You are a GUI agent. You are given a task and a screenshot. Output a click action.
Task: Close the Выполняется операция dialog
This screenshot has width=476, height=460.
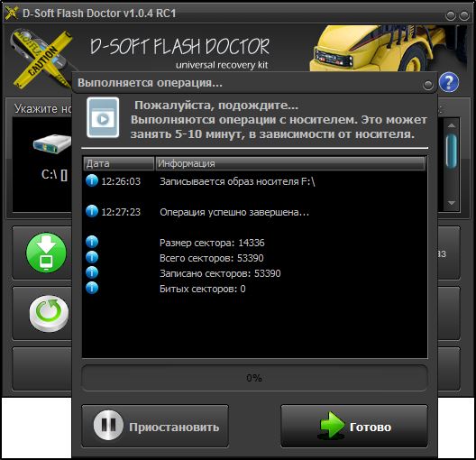[427, 85]
